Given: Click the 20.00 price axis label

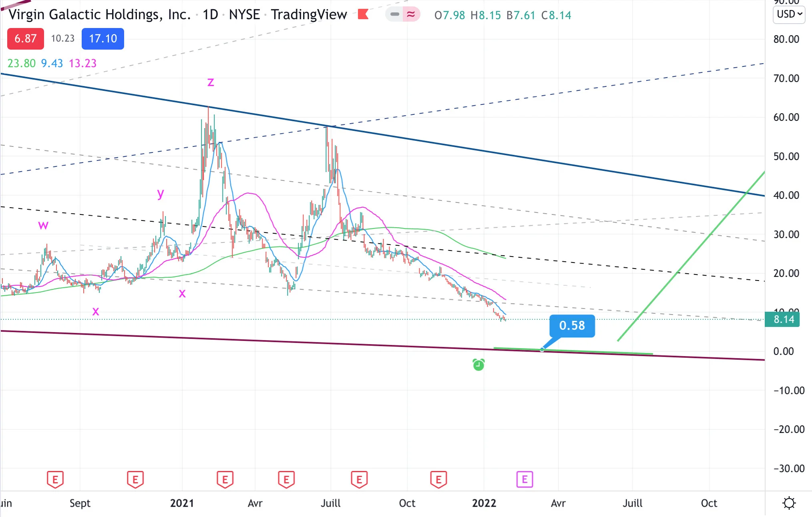Looking at the screenshot, I should (786, 273).
